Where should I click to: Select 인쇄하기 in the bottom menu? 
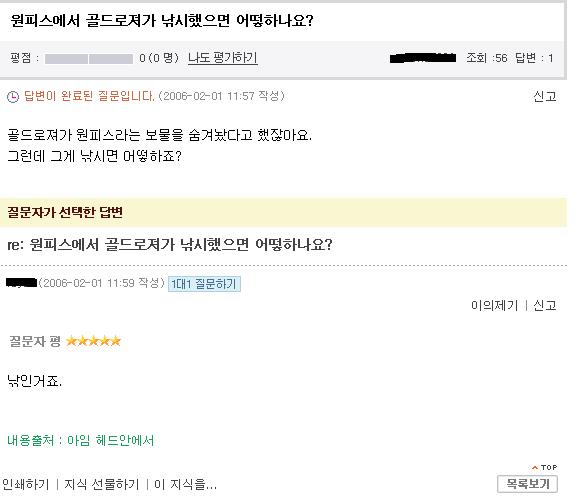26,484
